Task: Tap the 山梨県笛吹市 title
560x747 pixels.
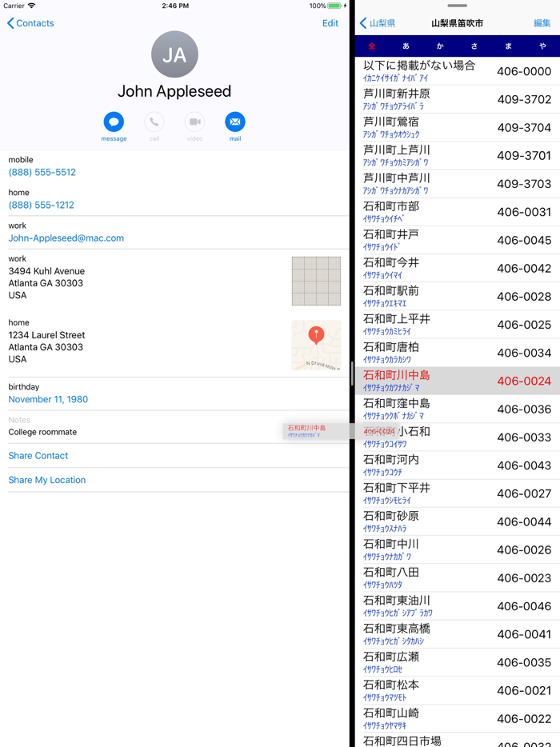Action: (457, 23)
